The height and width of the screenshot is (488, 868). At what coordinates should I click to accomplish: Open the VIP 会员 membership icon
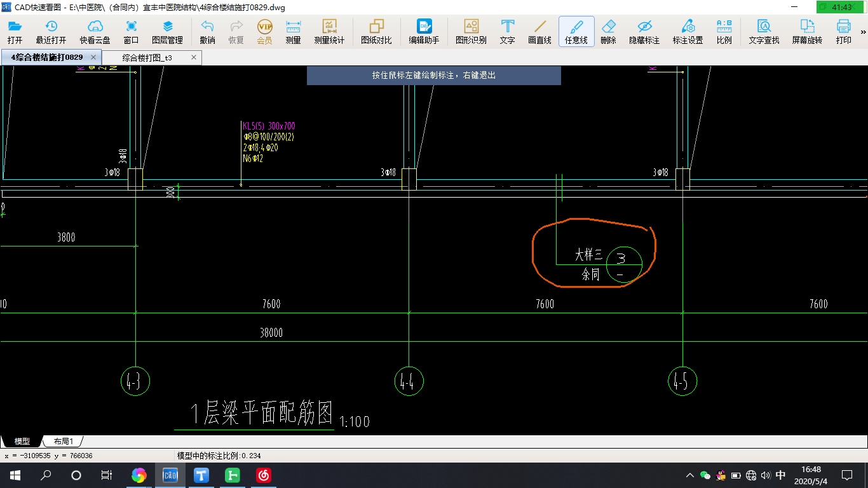(264, 32)
